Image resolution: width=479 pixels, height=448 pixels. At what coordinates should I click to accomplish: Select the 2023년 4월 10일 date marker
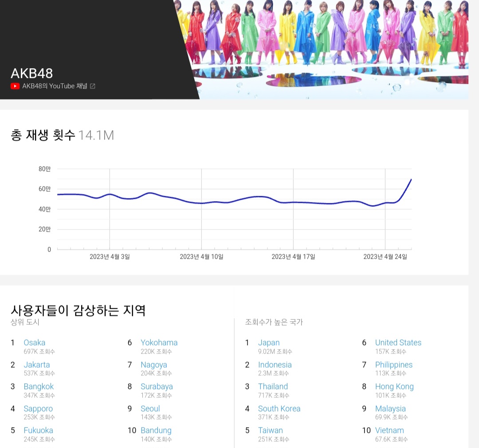tap(201, 257)
